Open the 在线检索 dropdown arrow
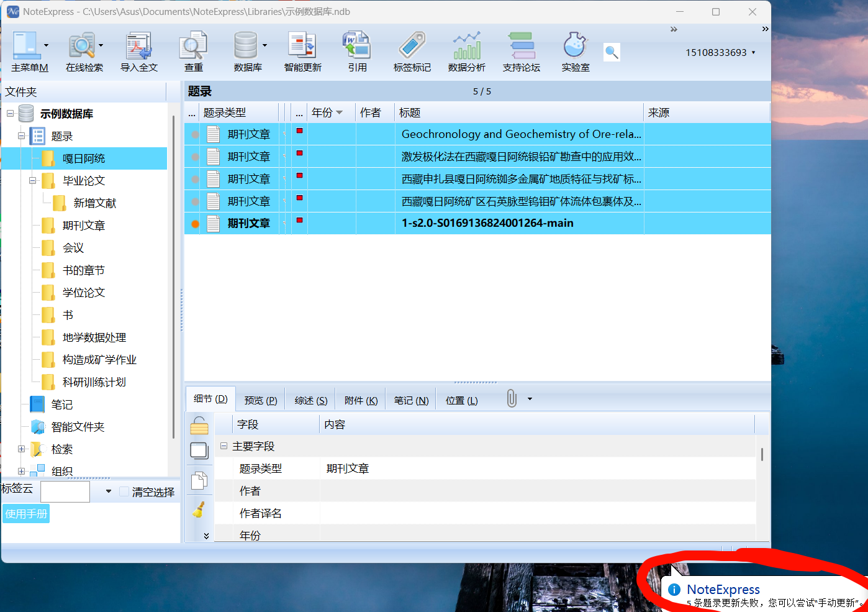 point(101,45)
